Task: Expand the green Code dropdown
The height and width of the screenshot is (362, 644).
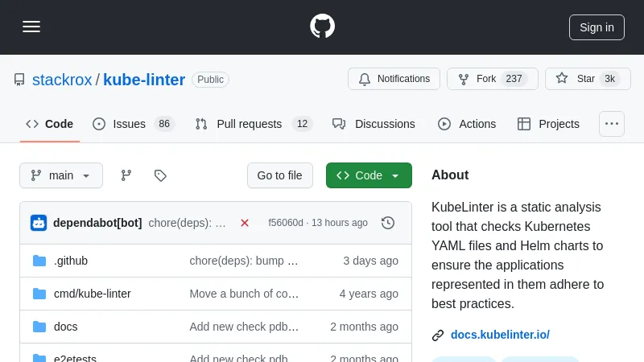Action: [369, 175]
